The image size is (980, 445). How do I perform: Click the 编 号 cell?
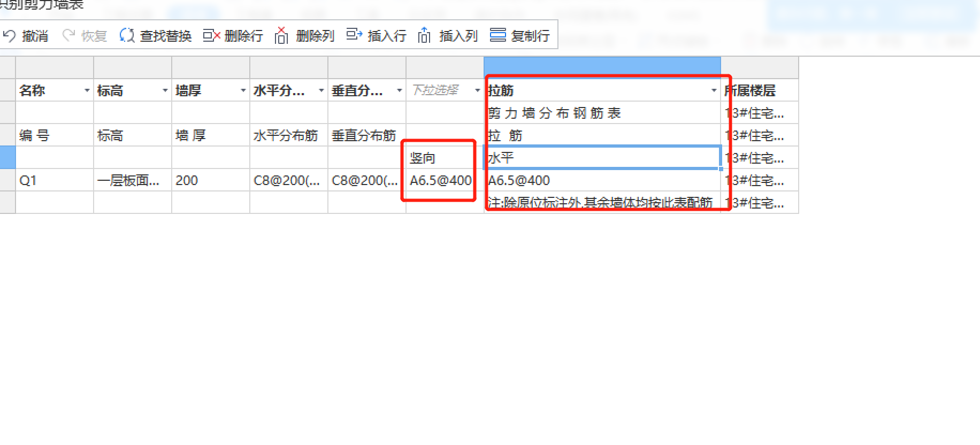point(55,135)
